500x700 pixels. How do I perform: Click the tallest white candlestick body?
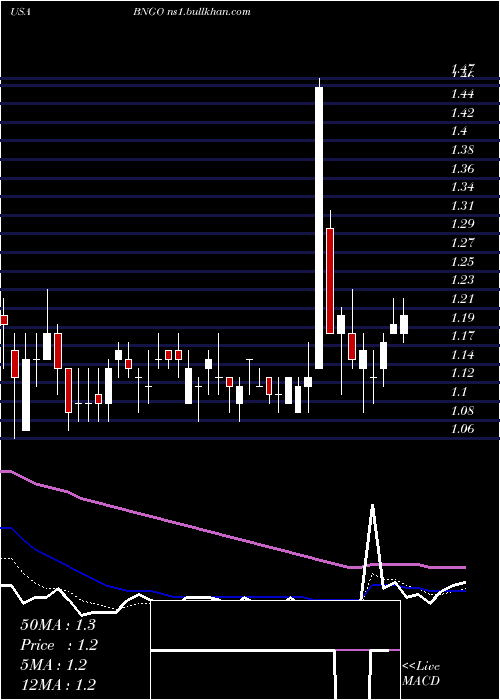(x=319, y=228)
